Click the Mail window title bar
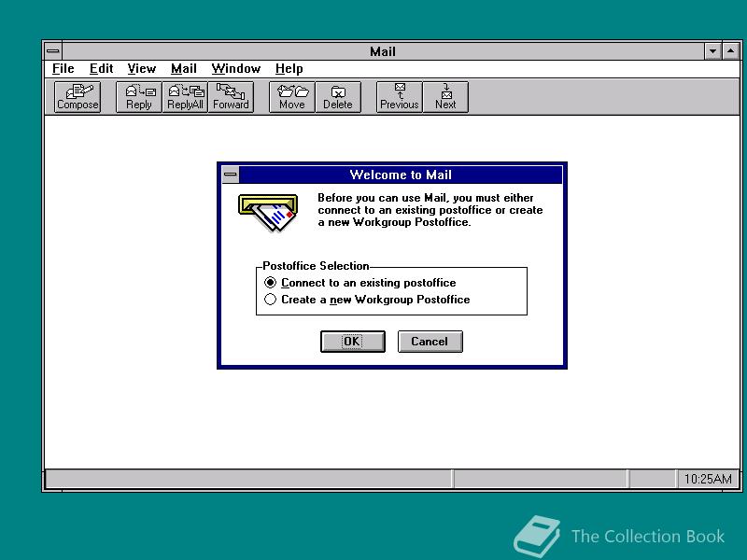Image resolution: width=747 pixels, height=560 pixels. click(x=383, y=51)
